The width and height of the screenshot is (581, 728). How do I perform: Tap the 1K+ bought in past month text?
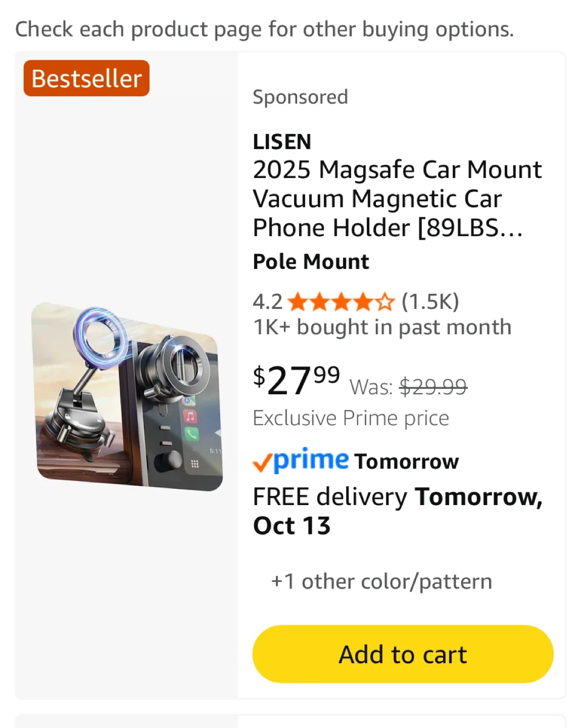382,327
